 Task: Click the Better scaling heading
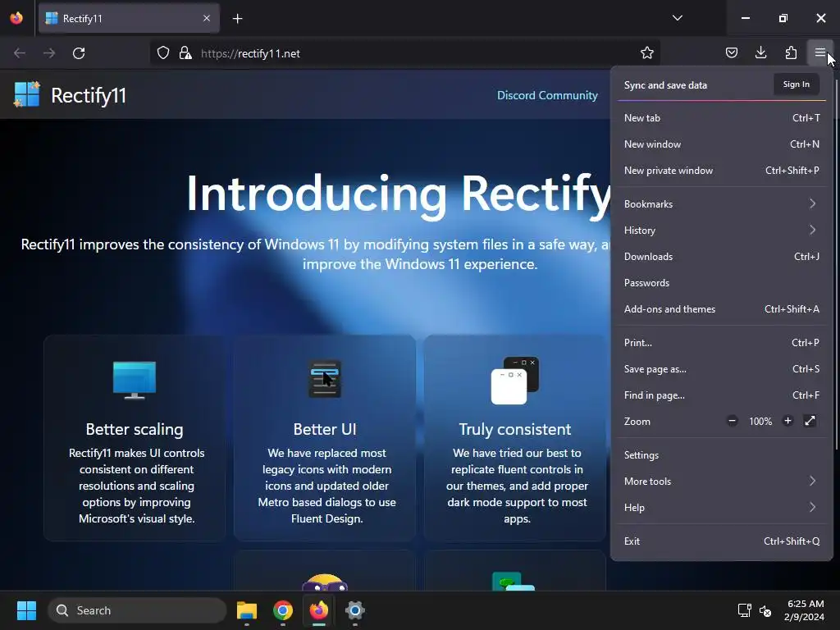click(135, 429)
